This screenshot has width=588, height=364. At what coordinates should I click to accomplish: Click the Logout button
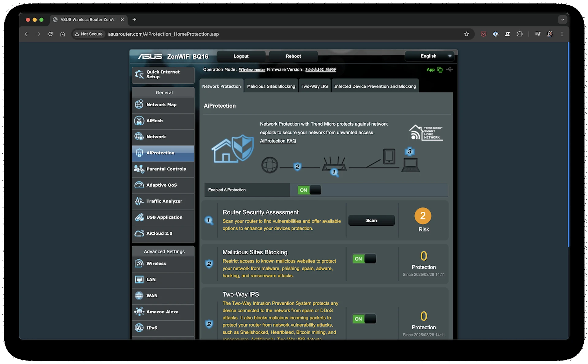coord(241,56)
